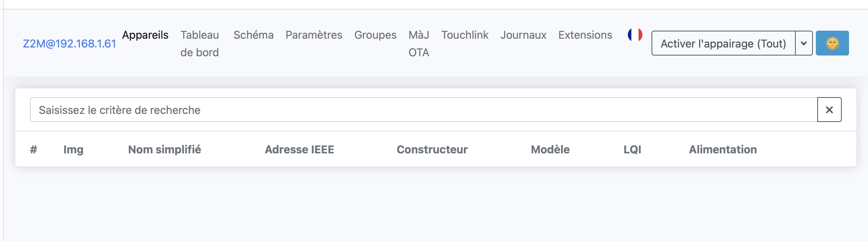Expand pairing options dropdown arrow
868x241 pixels.
tap(804, 43)
